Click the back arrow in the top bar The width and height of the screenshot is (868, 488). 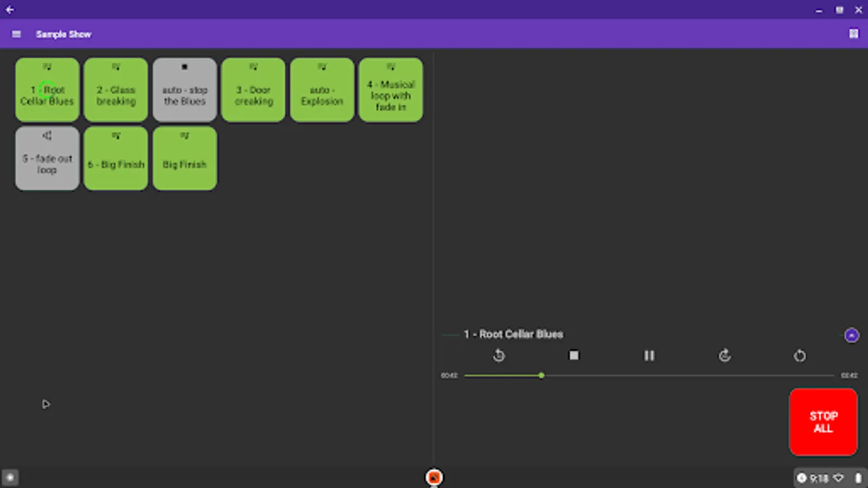point(9,9)
